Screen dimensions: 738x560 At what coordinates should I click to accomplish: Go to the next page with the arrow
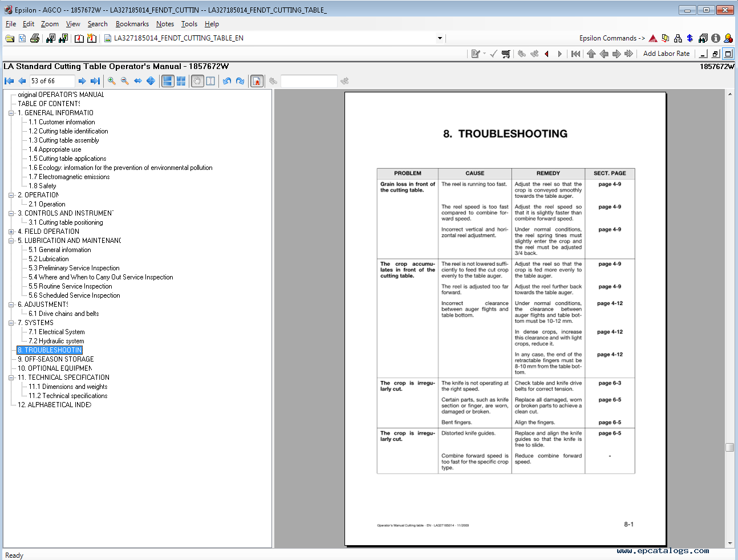[82, 81]
